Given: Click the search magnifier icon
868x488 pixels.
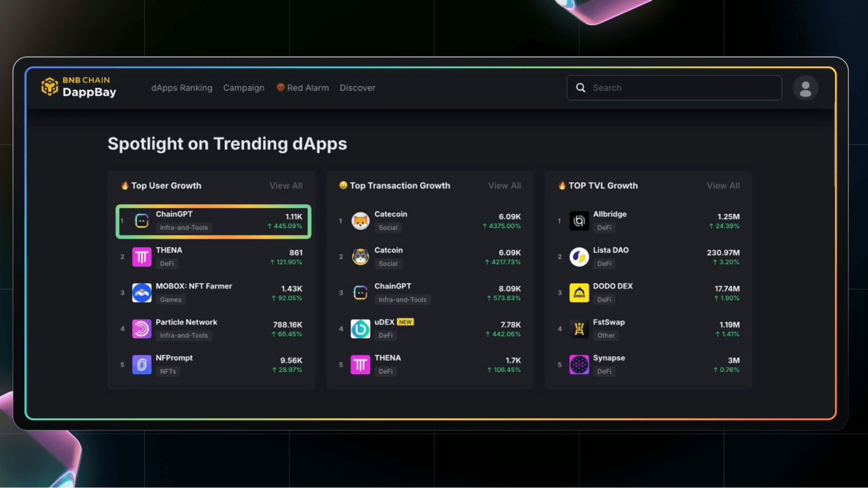Looking at the screenshot, I should pyautogui.click(x=581, y=88).
